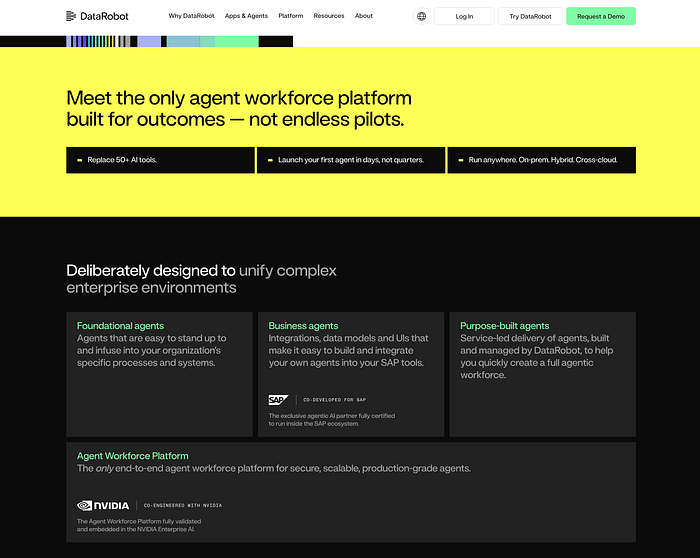The image size is (700, 558).
Task: Click the SAP logo
Action: [x=278, y=400]
